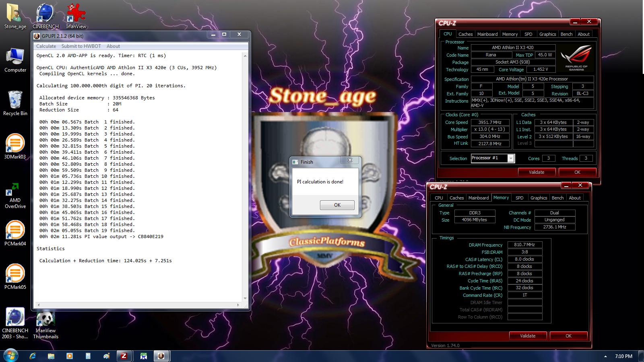This screenshot has width=644, height=362.
Task: Open Windows Media Player from the taskbar
Action: coord(70,356)
